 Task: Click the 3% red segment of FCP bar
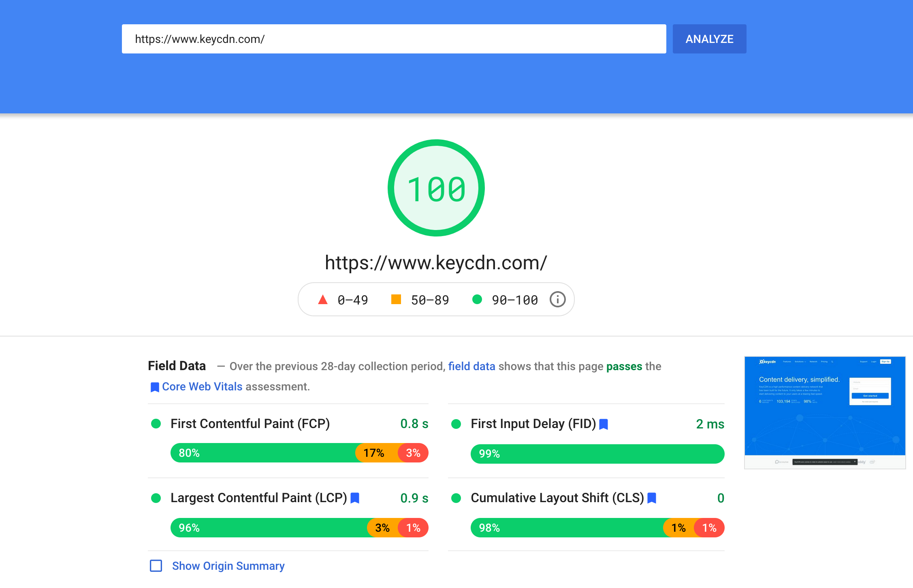(413, 453)
